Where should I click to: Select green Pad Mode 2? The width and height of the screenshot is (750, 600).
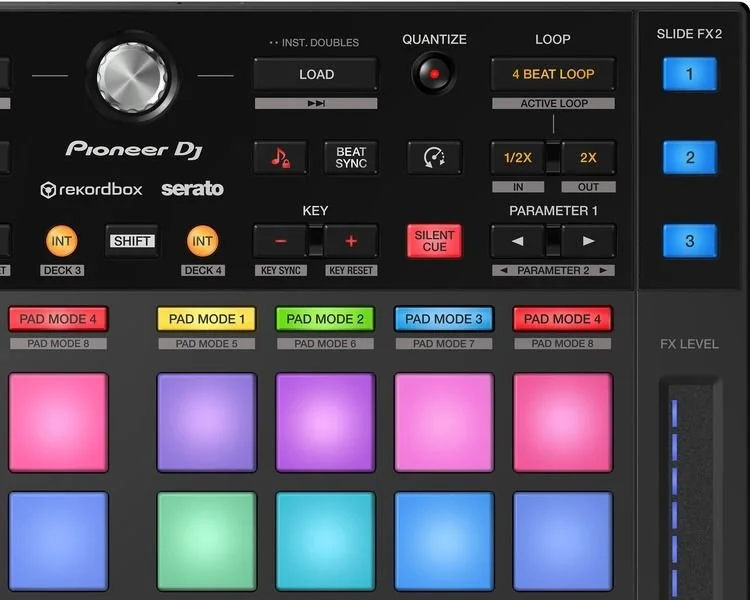click(x=325, y=319)
